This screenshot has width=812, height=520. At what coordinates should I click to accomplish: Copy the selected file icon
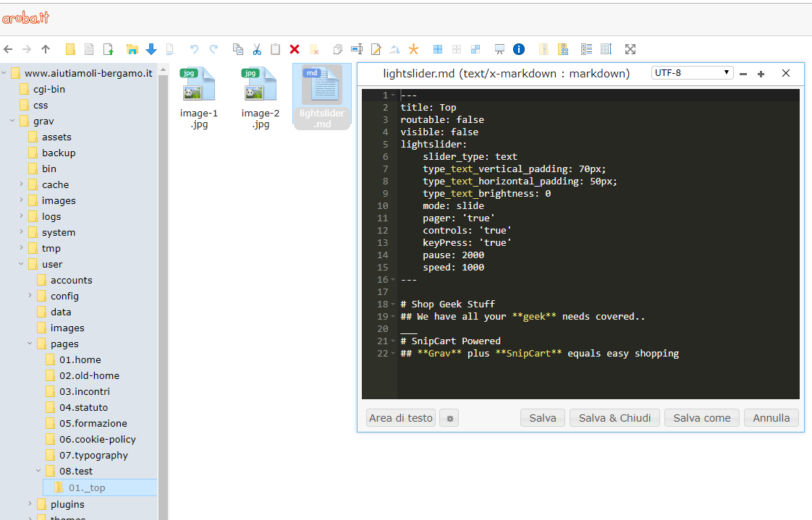(237, 49)
